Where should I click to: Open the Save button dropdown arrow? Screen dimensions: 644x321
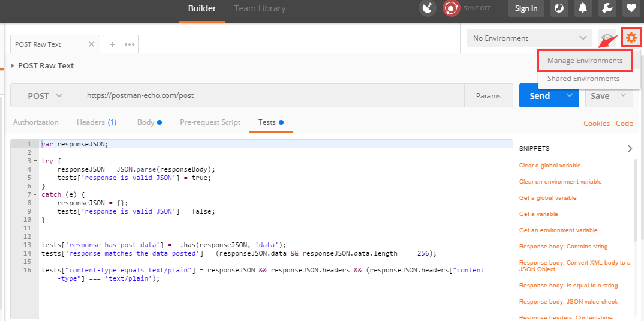click(624, 96)
